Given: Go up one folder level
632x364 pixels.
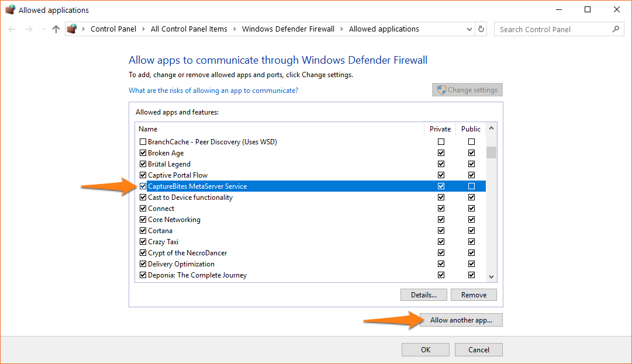Looking at the screenshot, I should coord(56,29).
